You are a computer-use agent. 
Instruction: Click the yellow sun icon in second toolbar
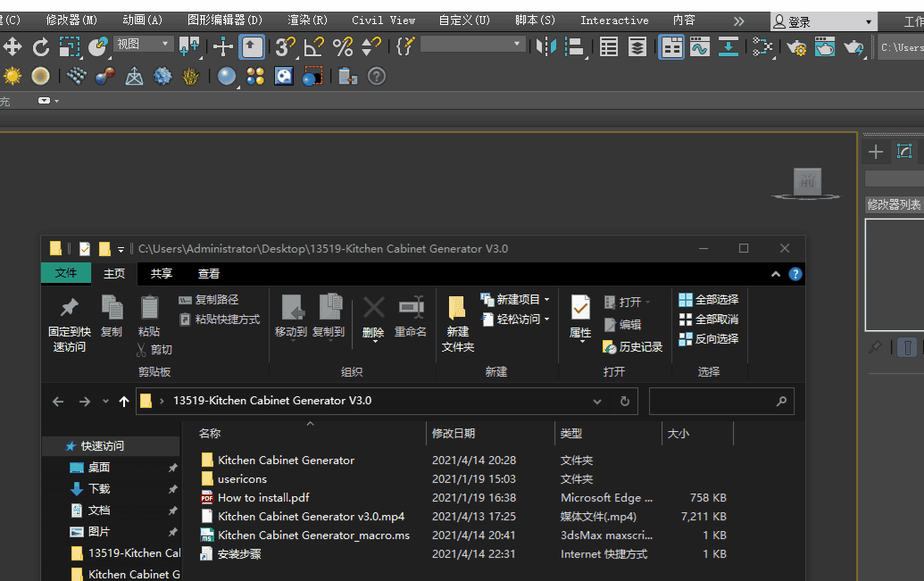(x=12, y=76)
